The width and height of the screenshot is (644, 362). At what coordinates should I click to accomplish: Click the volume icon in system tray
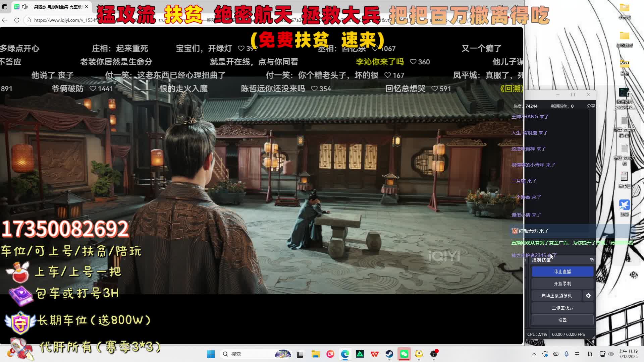(x=610, y=354)
